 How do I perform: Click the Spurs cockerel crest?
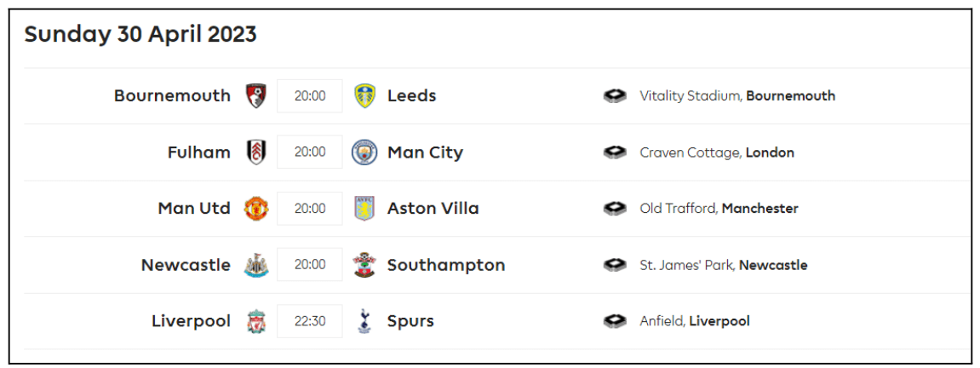(x=364, y=321)
